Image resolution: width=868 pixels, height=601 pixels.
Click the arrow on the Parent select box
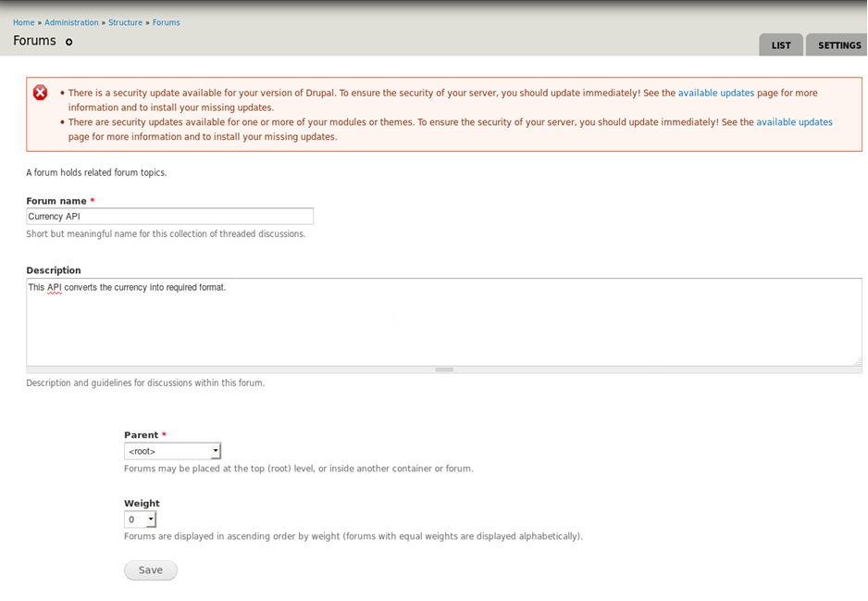[216, 451]
